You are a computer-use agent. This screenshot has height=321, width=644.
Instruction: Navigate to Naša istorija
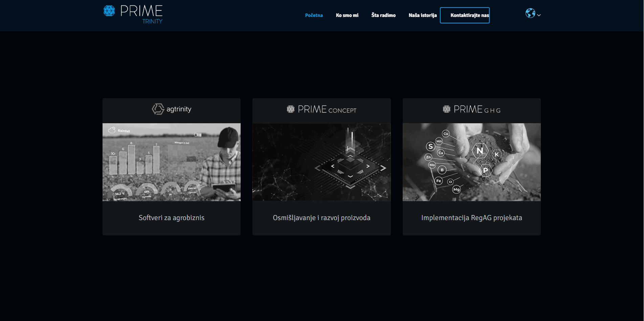pyautogui.click(x=422, y=15)
